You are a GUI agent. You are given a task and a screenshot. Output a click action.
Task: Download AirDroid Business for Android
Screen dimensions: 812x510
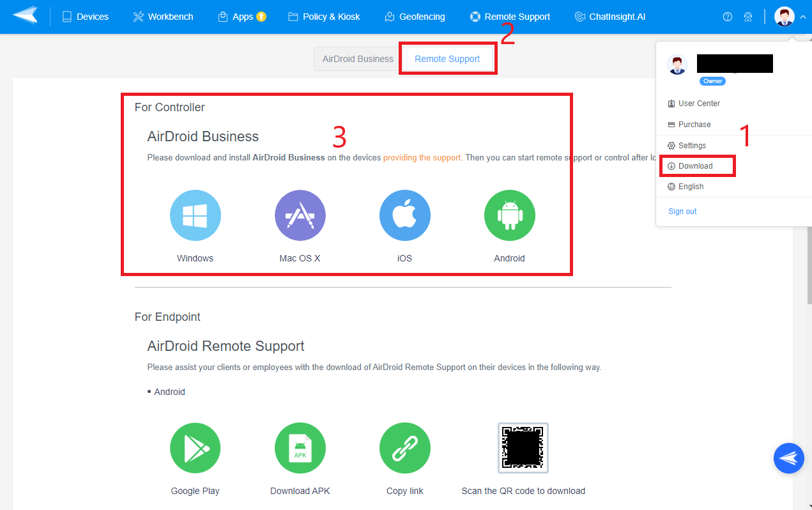coord(510,215)
